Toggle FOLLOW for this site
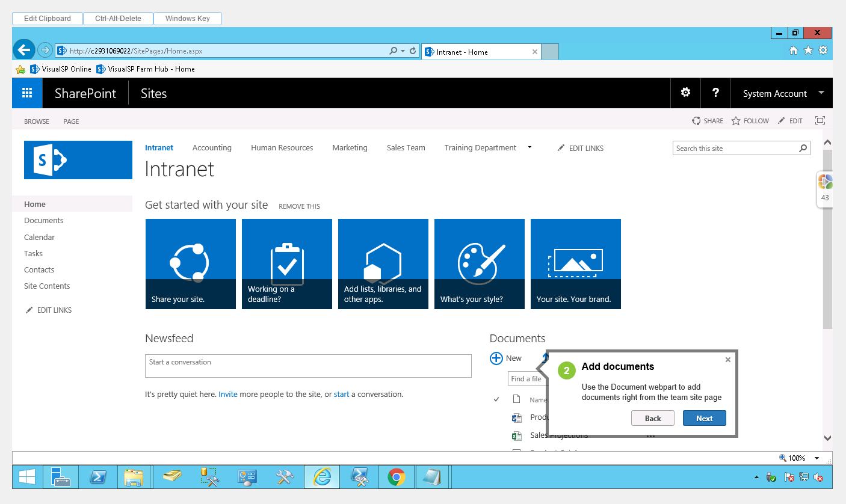The width and height of the screenshot is (846, 504). (x=750, y=121)
